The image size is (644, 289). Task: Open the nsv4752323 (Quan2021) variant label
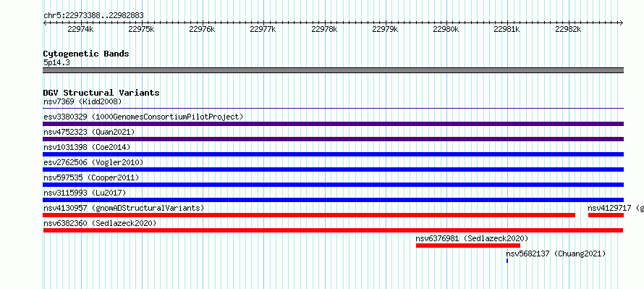[89, 132]
